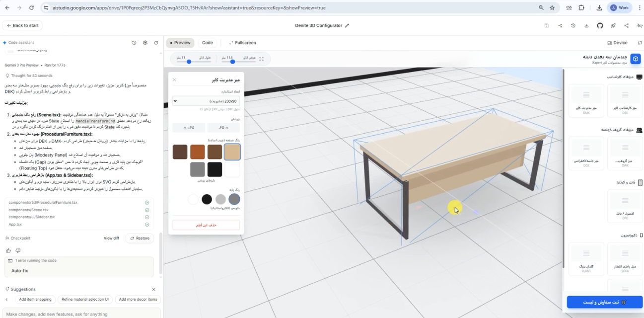The image size is (644, 318).
Task: Click the room width slider handle at 11.5
Action: [x=232, y=62]
